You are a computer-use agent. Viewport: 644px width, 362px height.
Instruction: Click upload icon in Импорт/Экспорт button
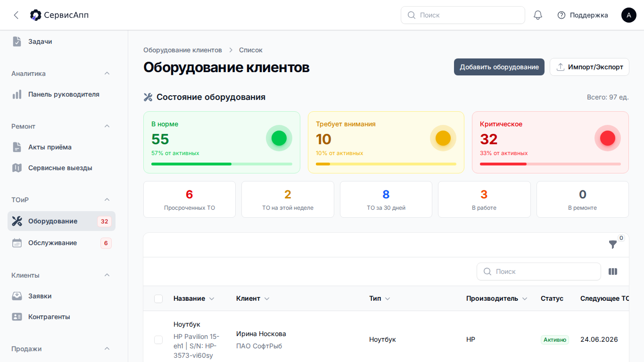click(561, 67)
